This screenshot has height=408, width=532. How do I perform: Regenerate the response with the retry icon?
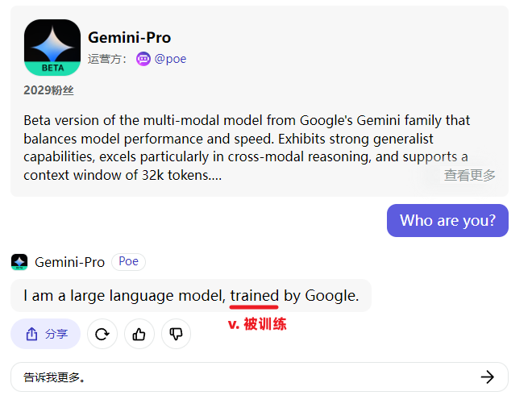coord(102,334)
